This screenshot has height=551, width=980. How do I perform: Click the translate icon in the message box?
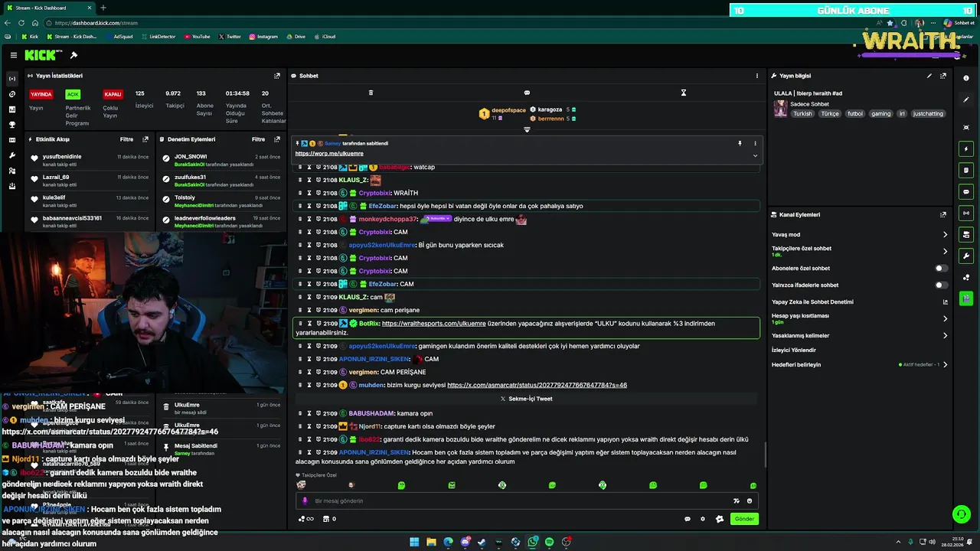click(736, 500)
